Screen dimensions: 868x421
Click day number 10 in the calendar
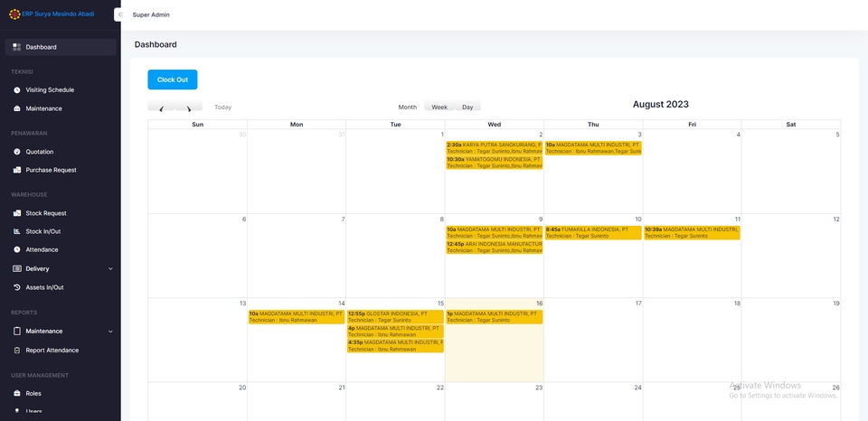tap(638, 219)
